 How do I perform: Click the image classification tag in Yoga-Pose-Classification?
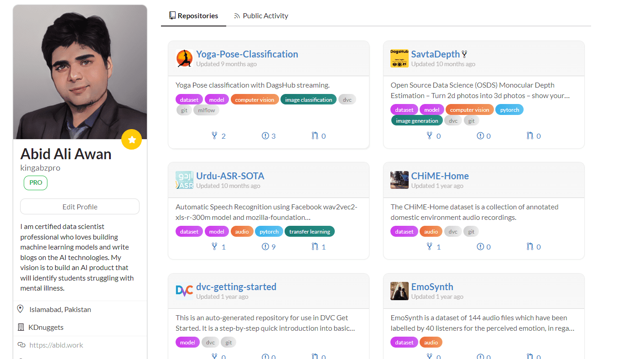(309, 99)
